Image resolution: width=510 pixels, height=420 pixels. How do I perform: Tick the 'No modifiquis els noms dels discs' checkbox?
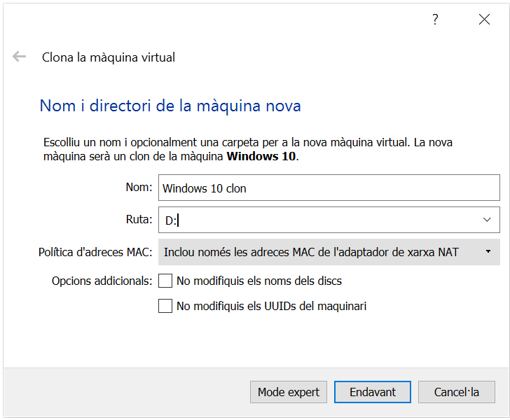(165, 281)
